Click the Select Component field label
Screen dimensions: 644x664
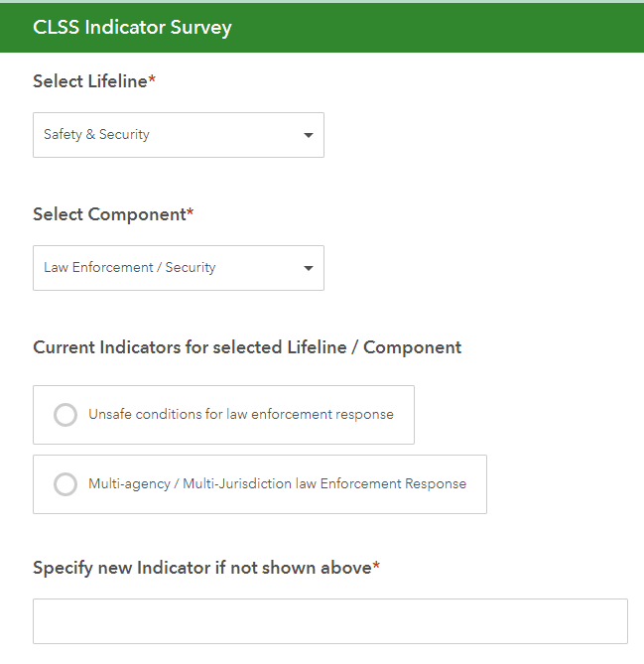coord(109,214)
